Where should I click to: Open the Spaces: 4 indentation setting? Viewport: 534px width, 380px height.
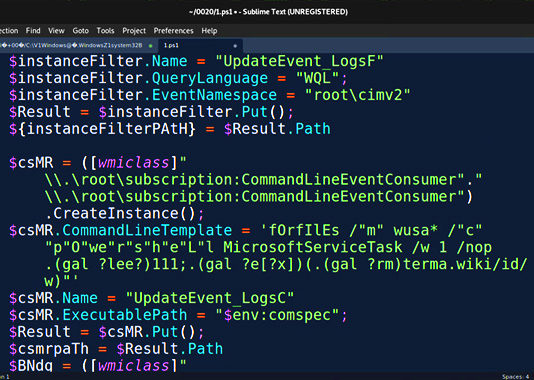(516, 377)
